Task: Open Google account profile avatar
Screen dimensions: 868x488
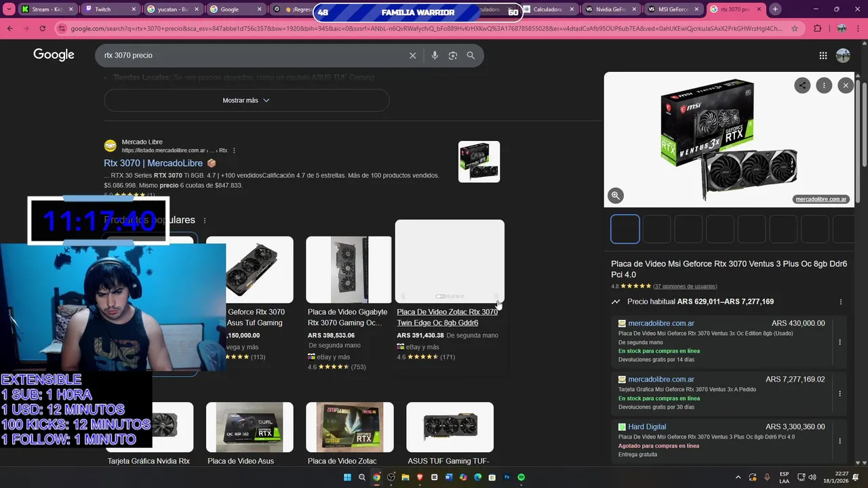Action: point(843,56)
